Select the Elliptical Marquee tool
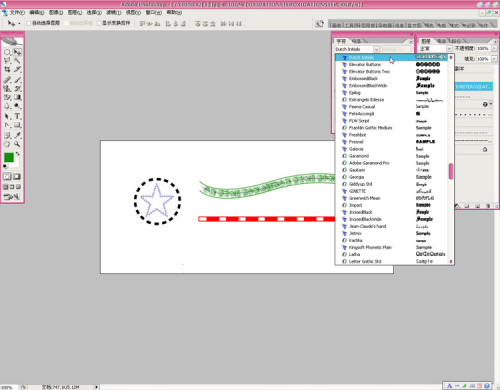 tap(7, 52)
